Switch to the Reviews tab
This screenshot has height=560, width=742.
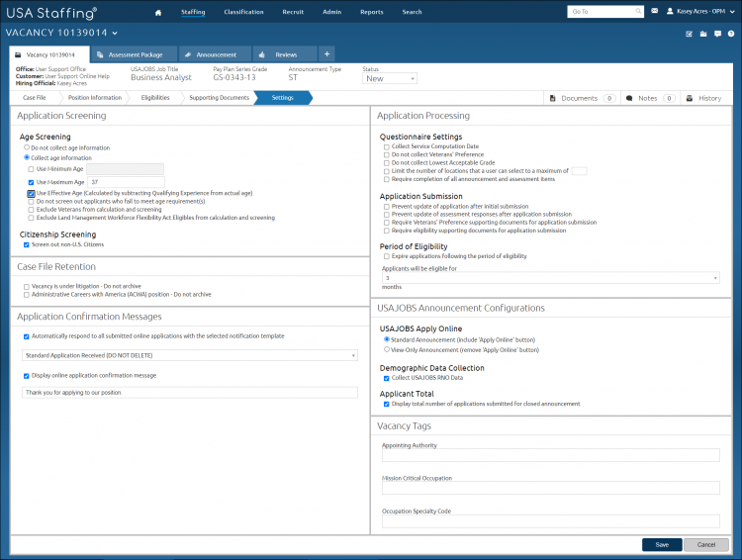tap(285, 54)
